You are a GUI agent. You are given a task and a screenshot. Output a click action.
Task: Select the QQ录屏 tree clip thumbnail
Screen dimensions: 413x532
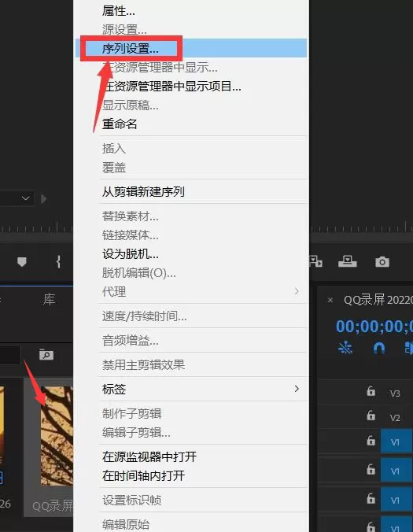pos(57,436)
